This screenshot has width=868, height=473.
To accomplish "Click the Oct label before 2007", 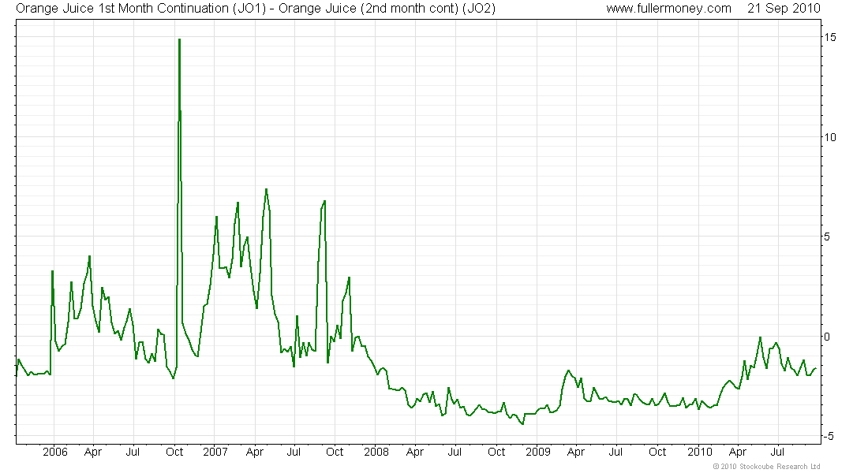I will point(174,452).
